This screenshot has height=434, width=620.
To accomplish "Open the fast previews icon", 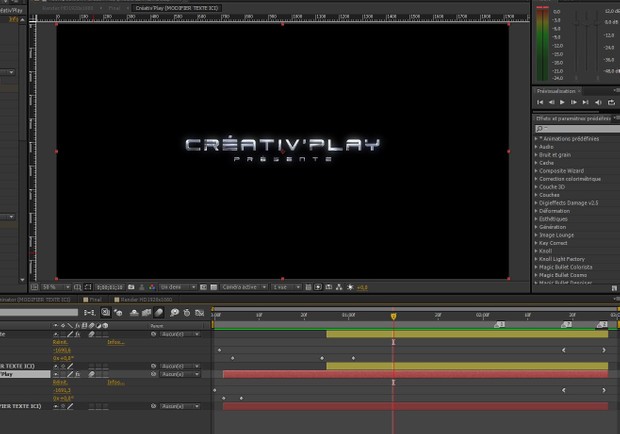I will pyautogui.click(x=318, y=287).
